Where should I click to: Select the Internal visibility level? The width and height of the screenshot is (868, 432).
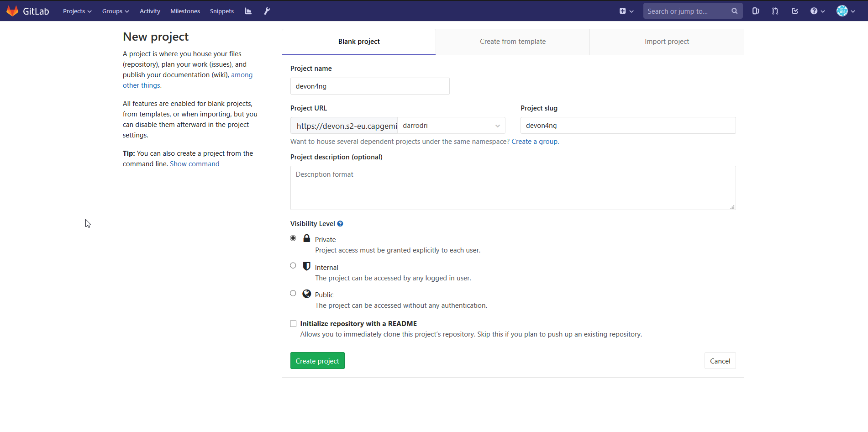coord(293,265)
